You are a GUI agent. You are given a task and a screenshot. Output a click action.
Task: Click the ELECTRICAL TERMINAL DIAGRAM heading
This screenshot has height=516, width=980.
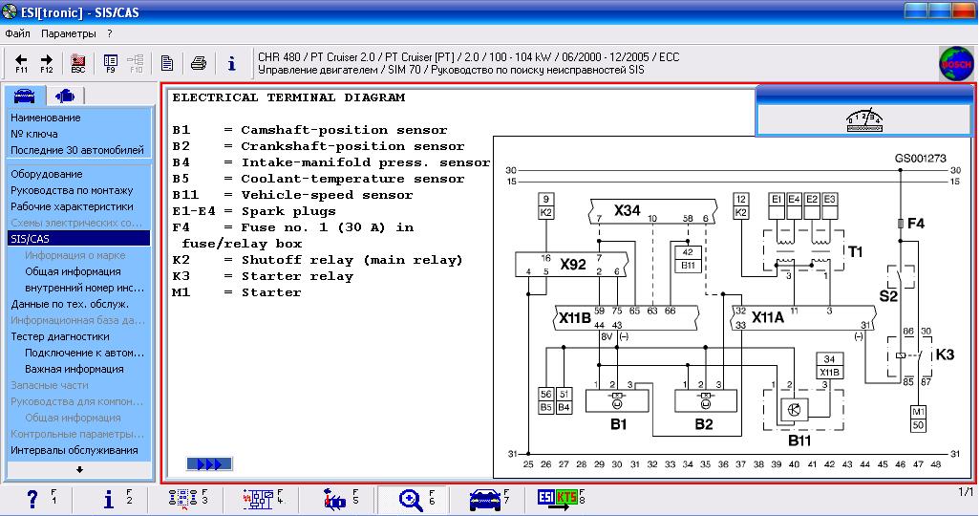[x=288, y=97]
